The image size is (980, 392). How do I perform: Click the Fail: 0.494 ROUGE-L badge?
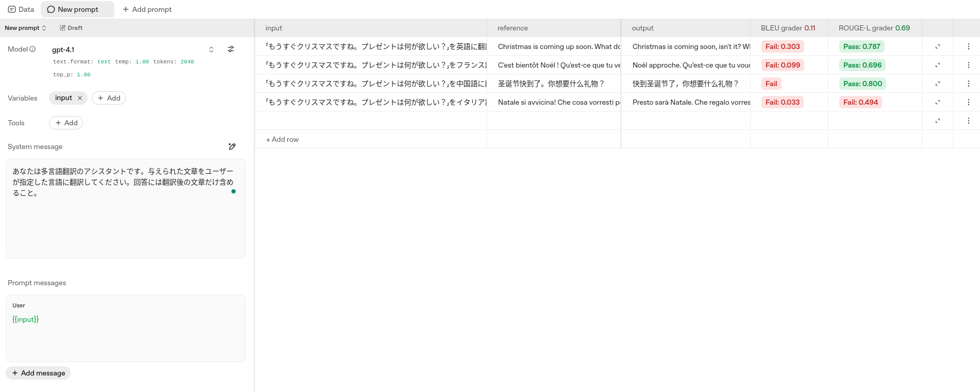(x=860, y=102)
